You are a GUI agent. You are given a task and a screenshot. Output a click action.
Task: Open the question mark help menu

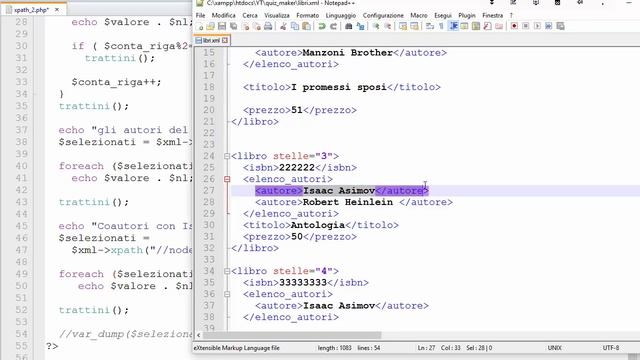511,16
